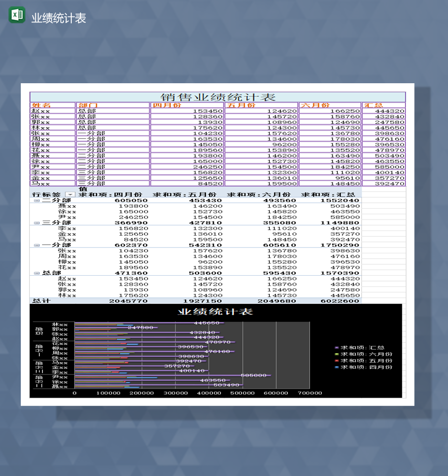This screenshot has width=448, height=476.
Task: Select the 姓名 column header cell
Action: [x=52, y=105]
